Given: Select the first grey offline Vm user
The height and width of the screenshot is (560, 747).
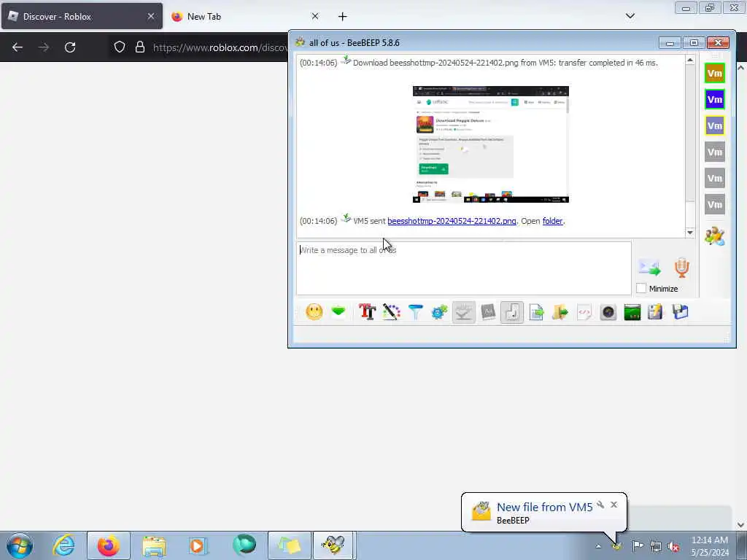Looking at the screenshot, I should point(715,152).
